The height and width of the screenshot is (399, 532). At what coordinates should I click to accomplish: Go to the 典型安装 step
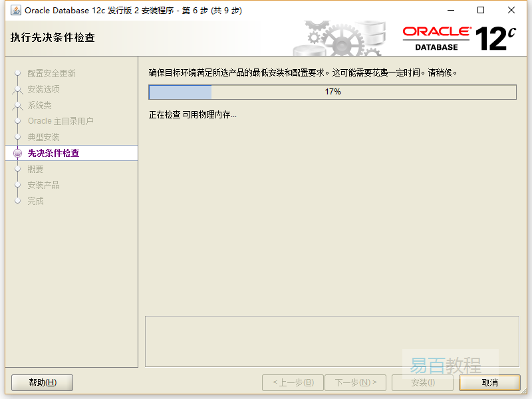(x=43, y=137)
